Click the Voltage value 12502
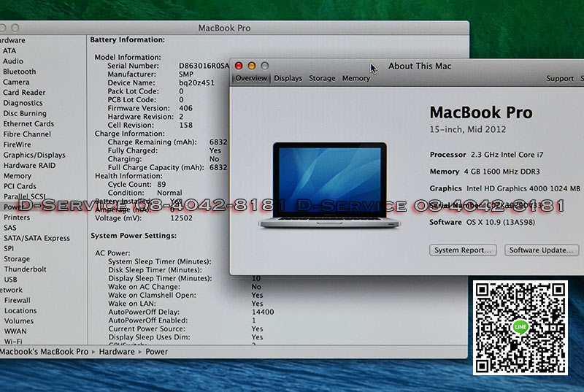Screen dimensions: 584x392 pos(181,218)
